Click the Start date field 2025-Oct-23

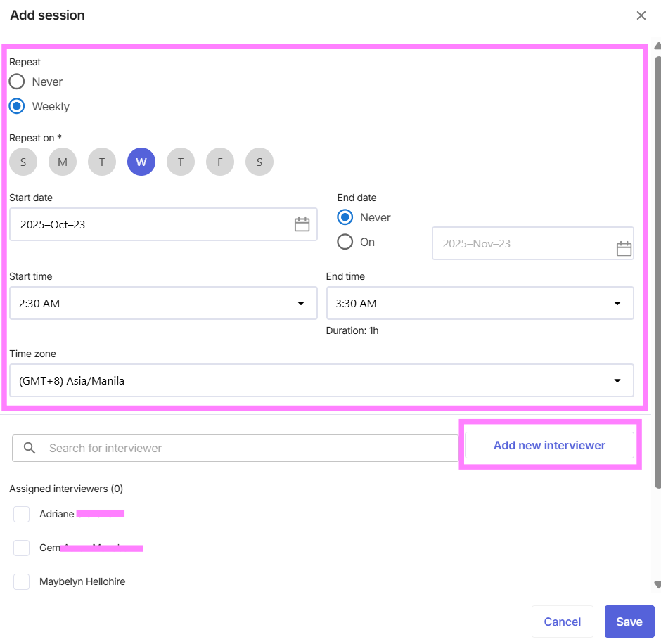coord(163,224)
